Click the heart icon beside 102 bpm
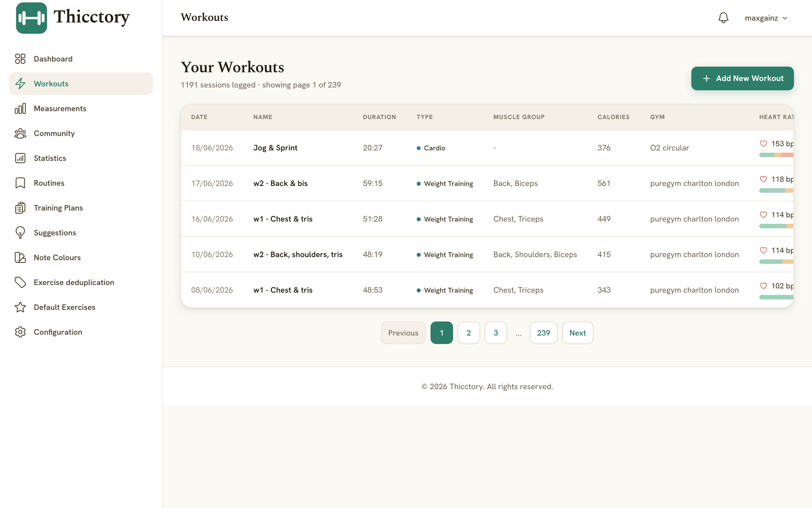This screenshot has width=812, height=508. click(763, 286)
